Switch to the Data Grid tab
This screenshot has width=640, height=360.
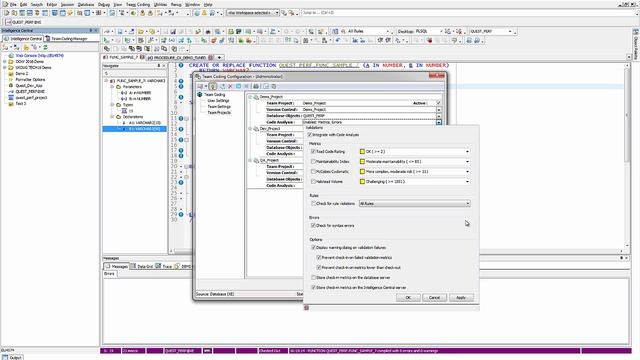pos(142,266)
